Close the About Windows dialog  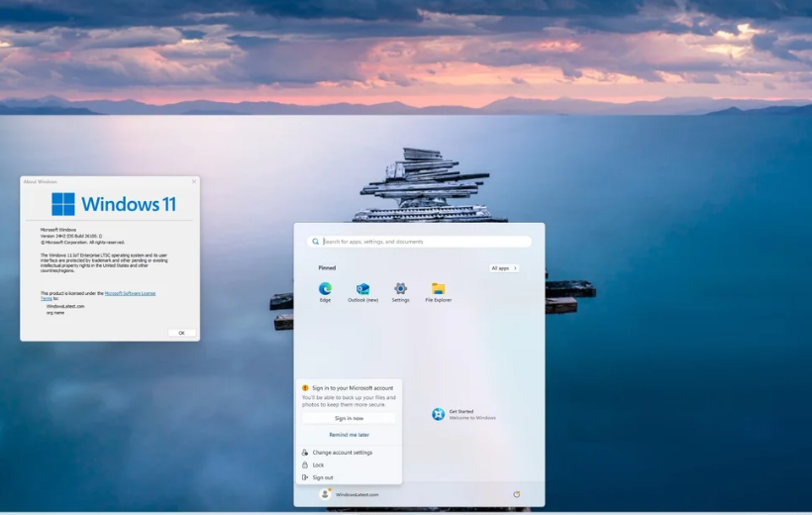tap(194, 181)
